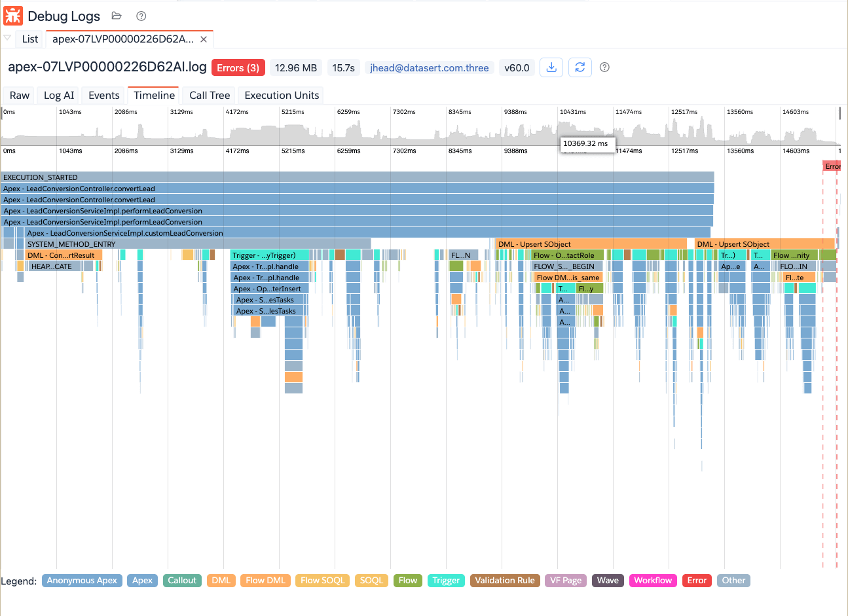This screenshot has height=616, width=848.
Task: Click the Errors (3) badge
Action: (x=238, y=68)
